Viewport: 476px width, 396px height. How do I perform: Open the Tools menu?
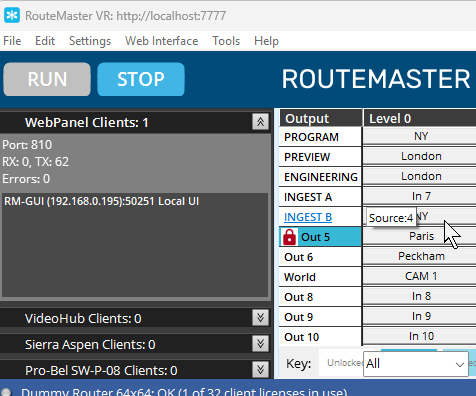coord(226,41)
